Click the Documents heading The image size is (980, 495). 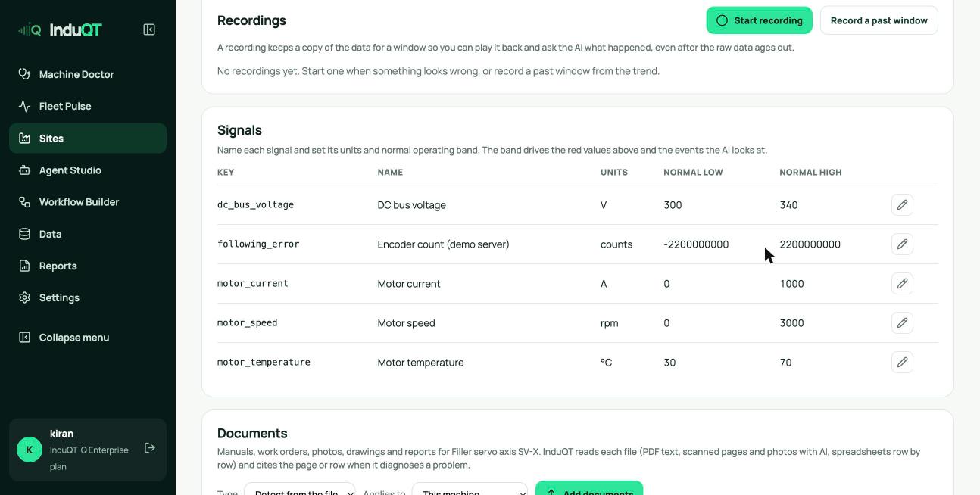tap(252, 433)
